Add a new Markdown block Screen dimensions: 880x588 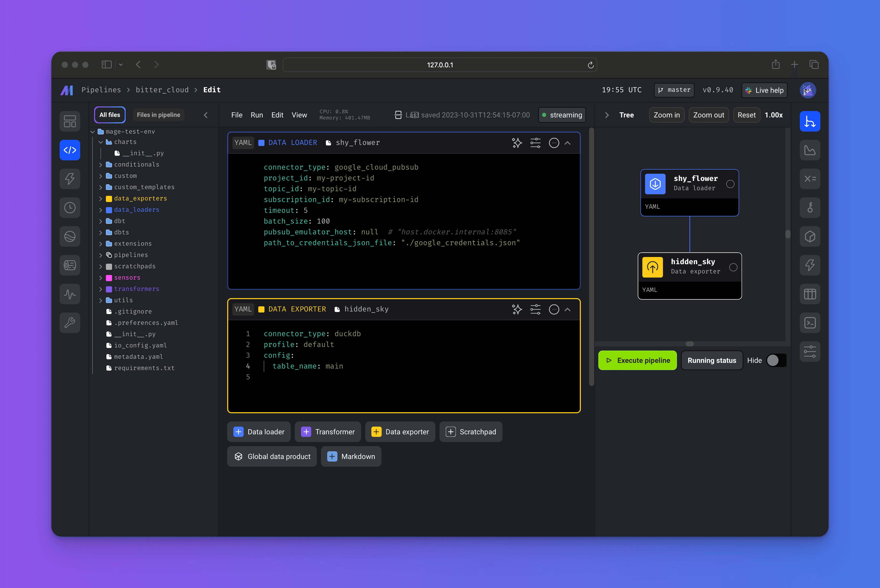point(351,456)
